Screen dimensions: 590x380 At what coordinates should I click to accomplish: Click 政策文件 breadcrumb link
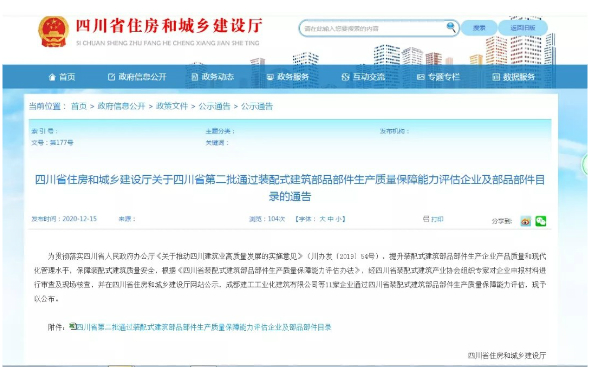coord(172,106)
